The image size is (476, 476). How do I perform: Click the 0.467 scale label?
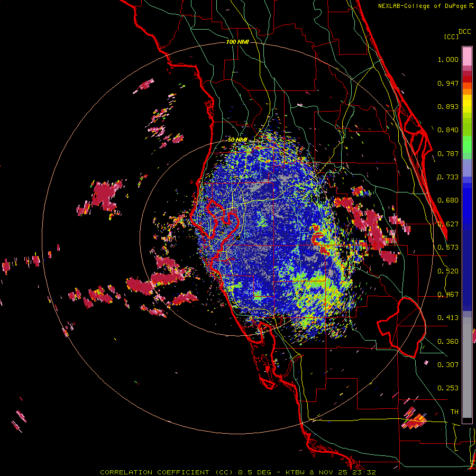(x=448, y=295)
